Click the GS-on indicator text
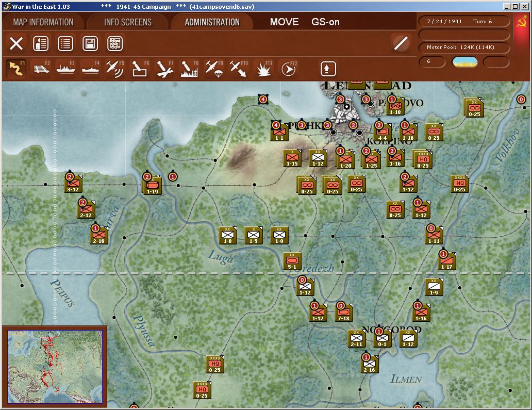The height and width of the screenshot is (410, 532). click(325, 22)
